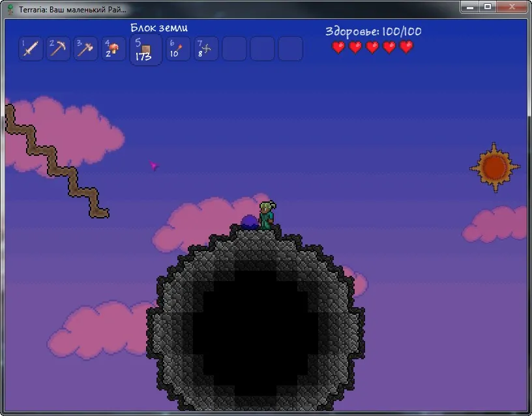Attack the blue slime next to the player

(250, 222)
